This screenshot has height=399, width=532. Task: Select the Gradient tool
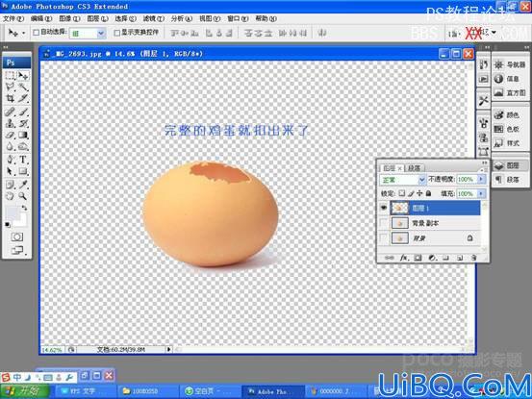pyautogui.click(x=23, y=135)
